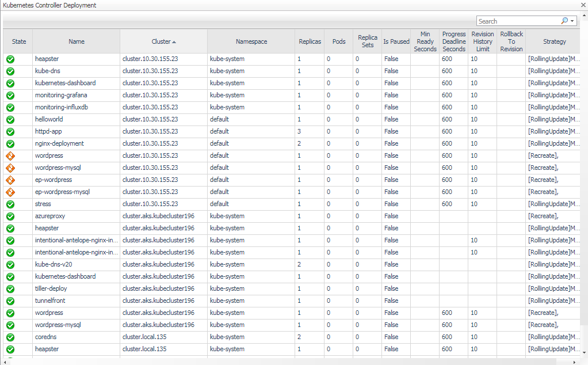
Task: Click the green state icon for monitoring-grafana
Action: pyautogui.click(x=10, y=96)
